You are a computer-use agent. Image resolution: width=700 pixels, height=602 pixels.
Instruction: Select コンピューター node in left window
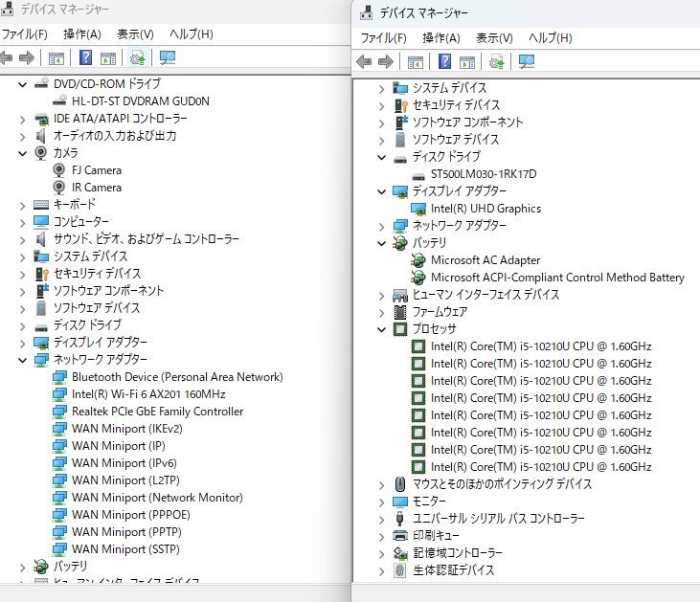tap(81, 222)
